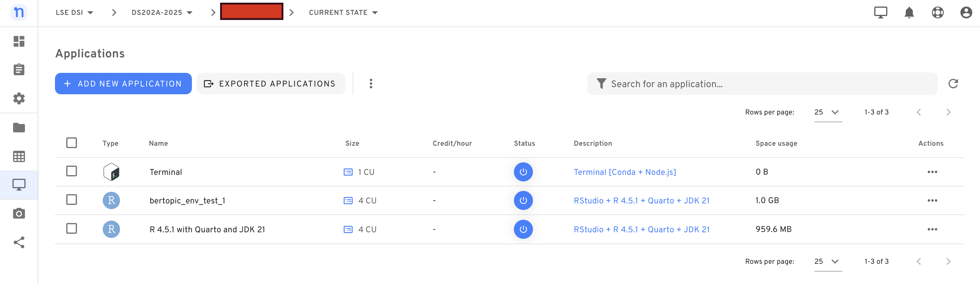The width and height of the screenshot is (980, 284).
Task: Open the folder icon in sidebar
Action: coord(19,128)
